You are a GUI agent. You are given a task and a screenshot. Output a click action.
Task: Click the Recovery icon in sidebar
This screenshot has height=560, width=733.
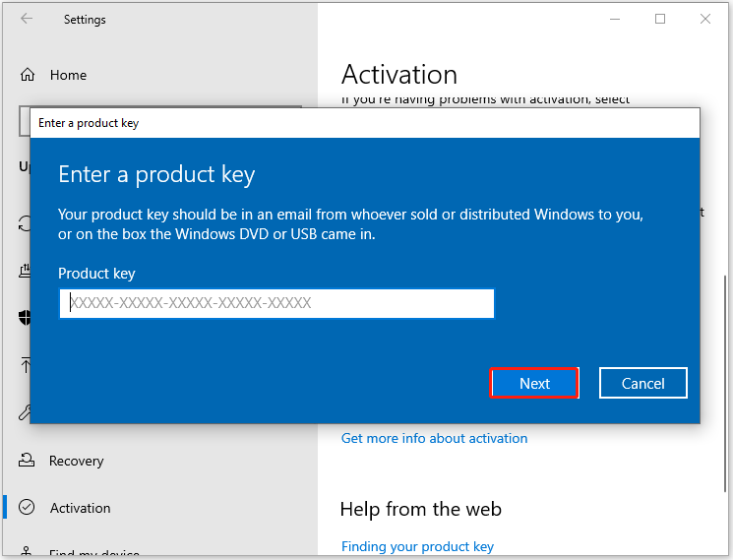point(27,461)
